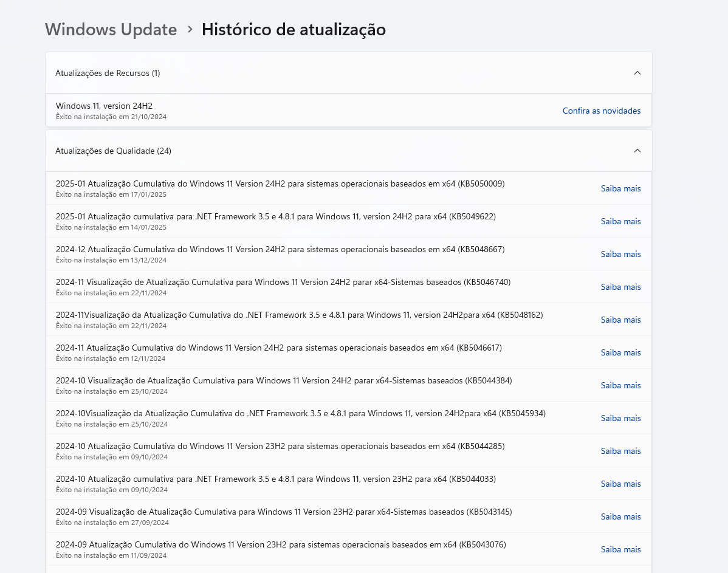Select the Windows 11, version 24H2 entry

pos(349,111)
